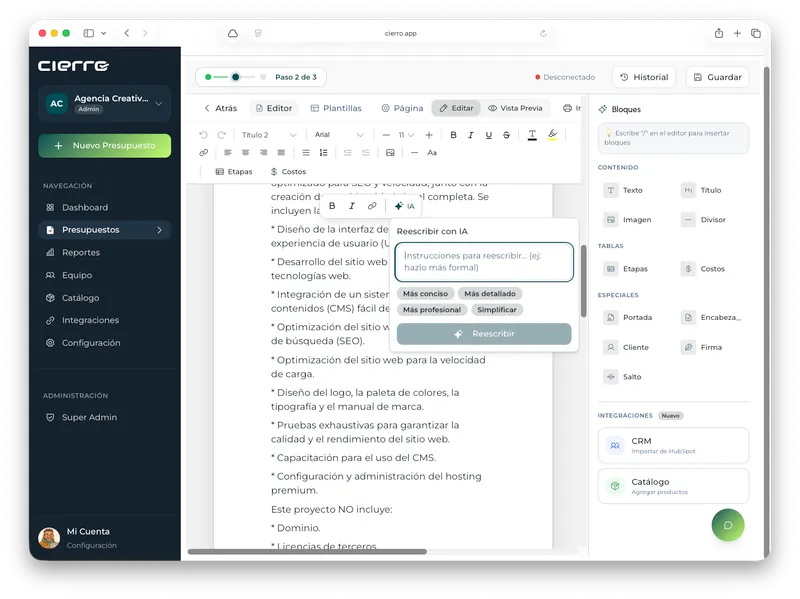Choose the Más conciso suggestion chip
Viewport: 800px width, 599px height.
[426, 294]
